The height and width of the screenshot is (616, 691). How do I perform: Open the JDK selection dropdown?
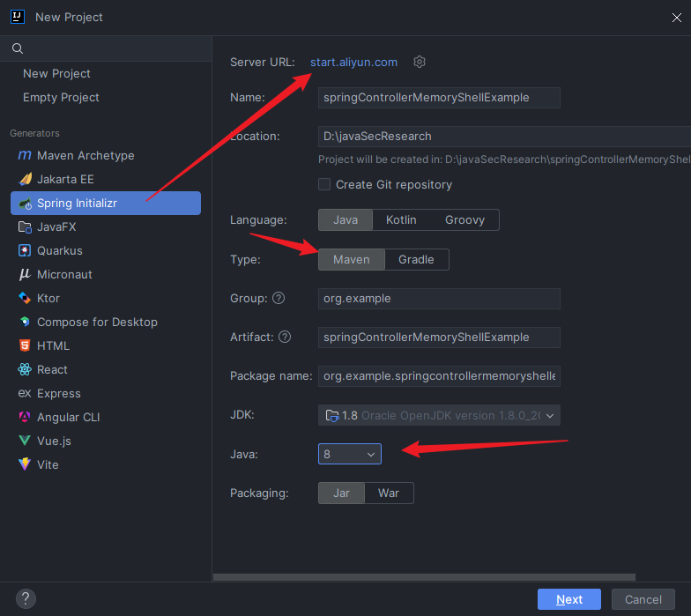click(x=439, y=416)
